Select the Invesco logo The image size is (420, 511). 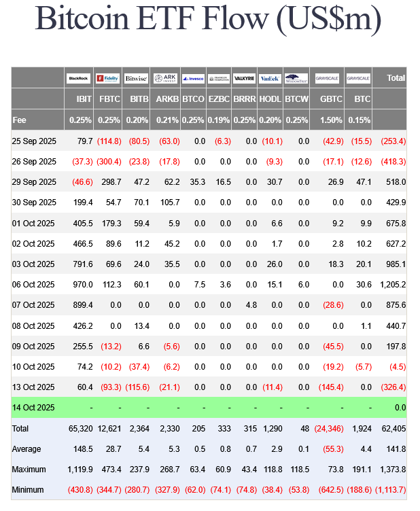(x=193, y=78)
